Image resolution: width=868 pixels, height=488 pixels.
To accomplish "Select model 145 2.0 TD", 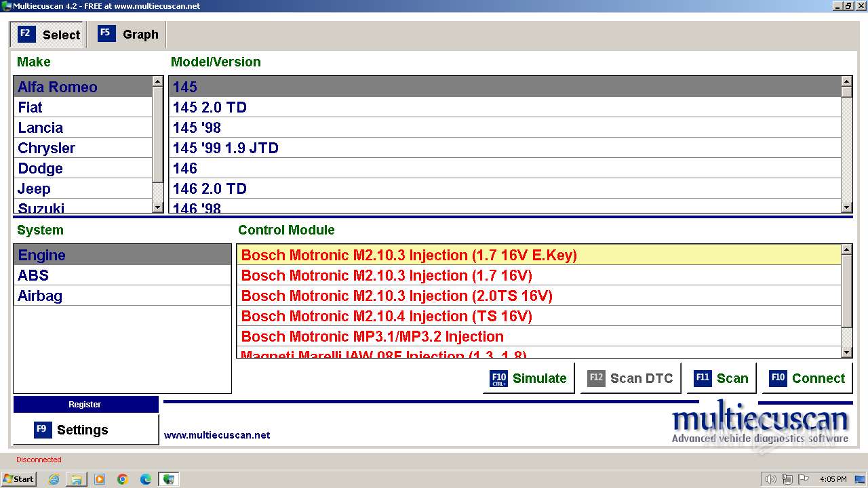I will click(505, 107).
